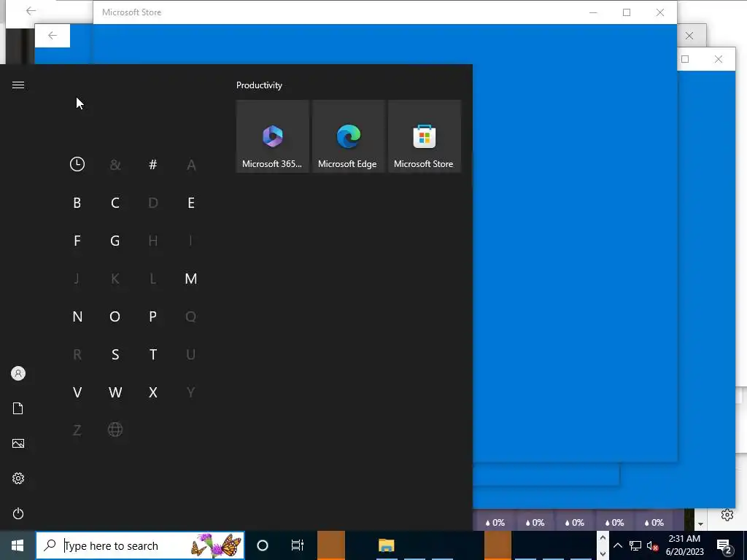Screen dimensions: 747x560
Task: Jump to apps starting with B
Action: tap(77, 203)
